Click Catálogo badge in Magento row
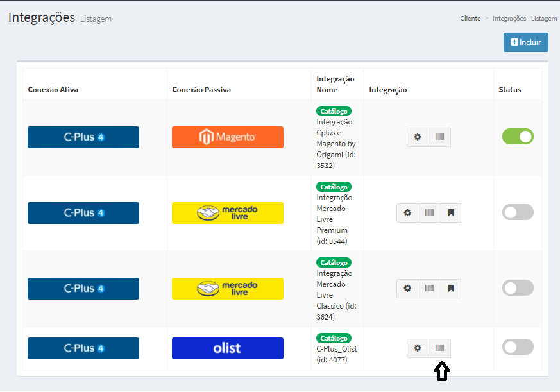560x392 pixels. (334, 111)
